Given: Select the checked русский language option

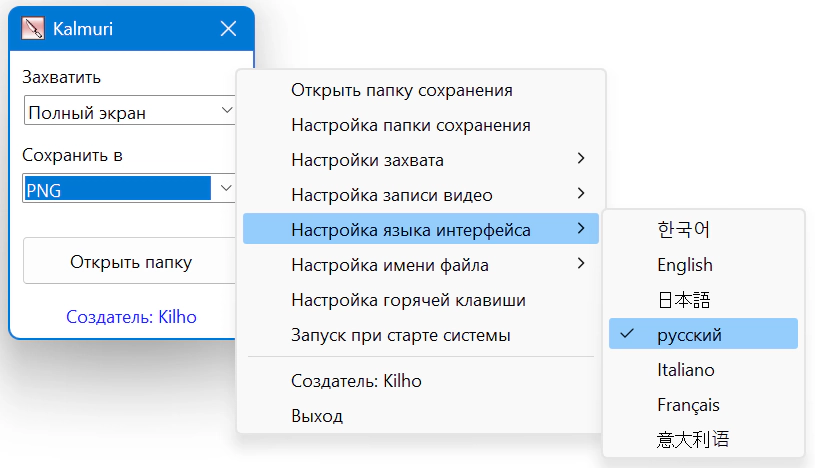Looking at the screenshot, I should (689, 334).
